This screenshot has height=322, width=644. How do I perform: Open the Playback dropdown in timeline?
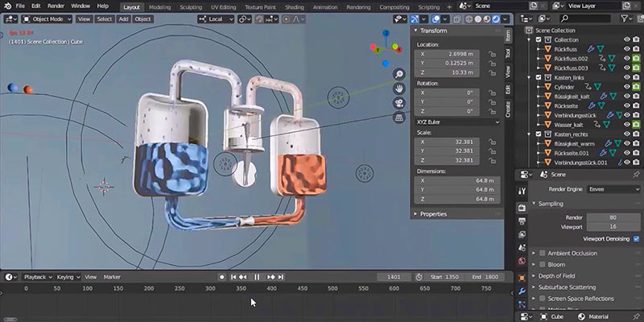pyautogui.click(x=38, y=277)
